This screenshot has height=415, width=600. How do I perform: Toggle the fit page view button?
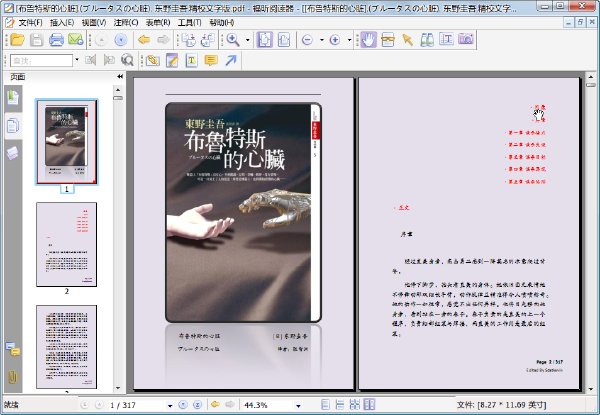pyautogui.click(x=264, y=40)
